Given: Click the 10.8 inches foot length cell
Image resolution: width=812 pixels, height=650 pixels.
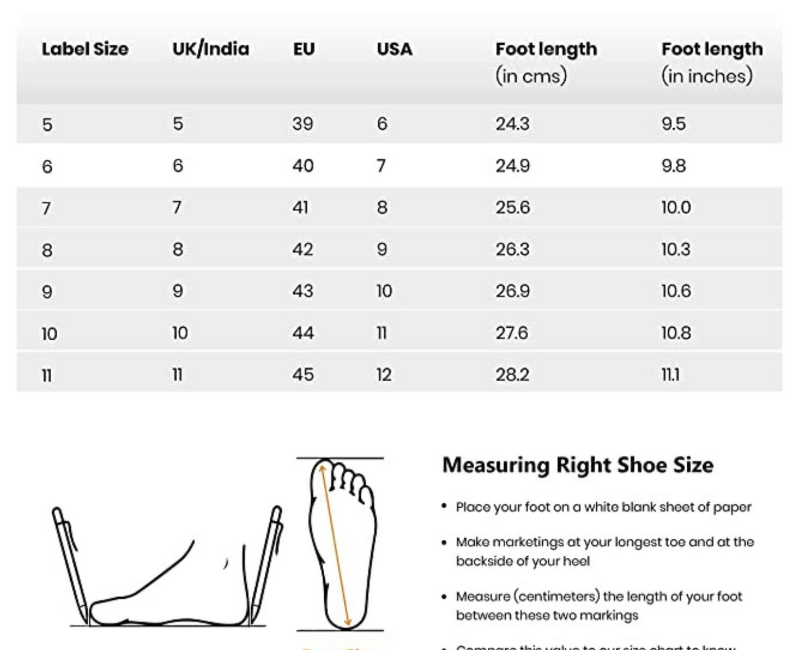Looking at the screenshot, I should click(x=676, y=333).
